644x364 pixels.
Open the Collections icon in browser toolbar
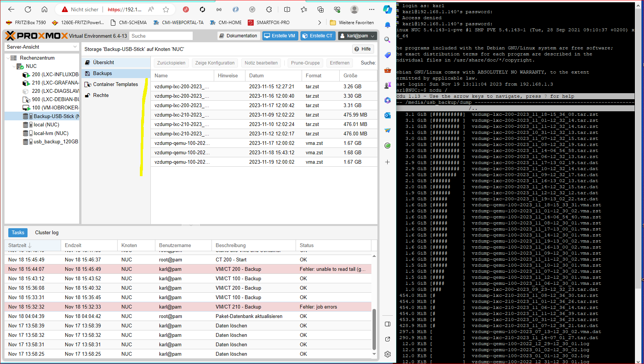tap(320, 9)
